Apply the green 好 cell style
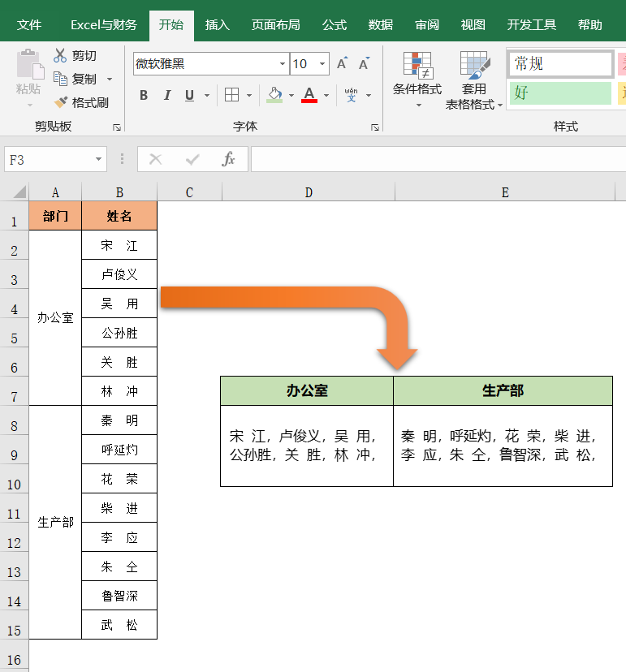 560,93
